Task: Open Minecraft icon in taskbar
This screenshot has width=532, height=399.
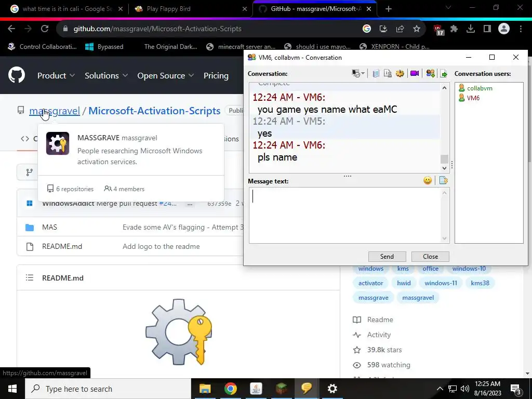Action: [281, 389]
